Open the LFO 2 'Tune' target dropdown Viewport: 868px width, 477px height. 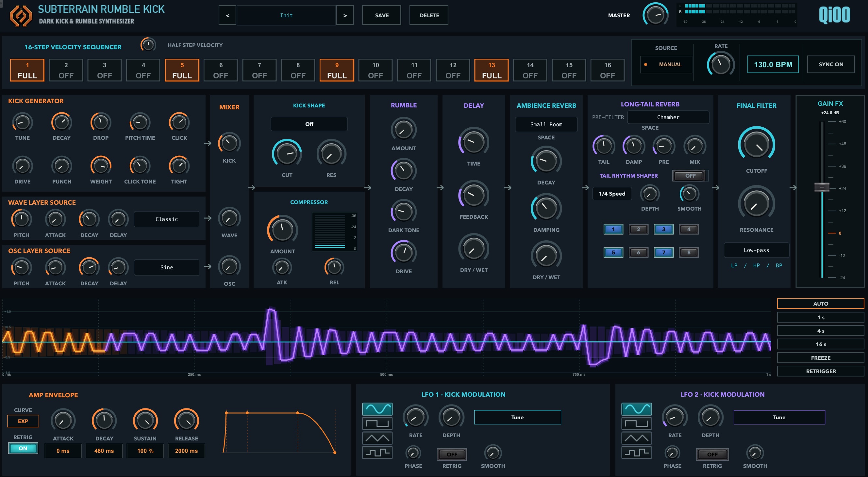coord(779,417)
